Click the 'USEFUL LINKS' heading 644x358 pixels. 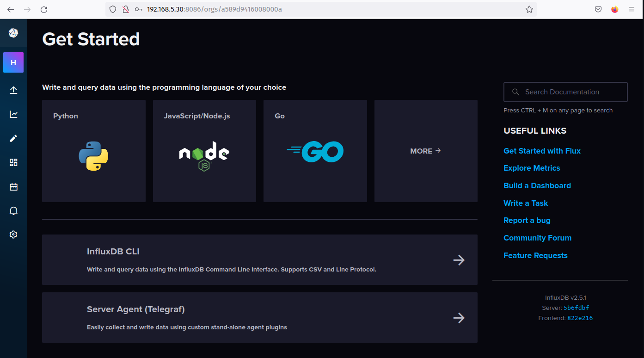tap(535, 131)
